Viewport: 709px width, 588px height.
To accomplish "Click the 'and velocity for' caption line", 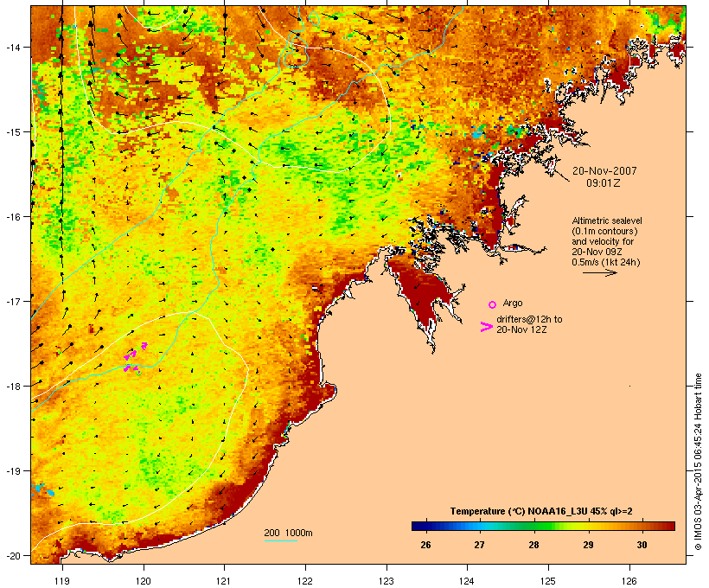I will click(603, 241).
